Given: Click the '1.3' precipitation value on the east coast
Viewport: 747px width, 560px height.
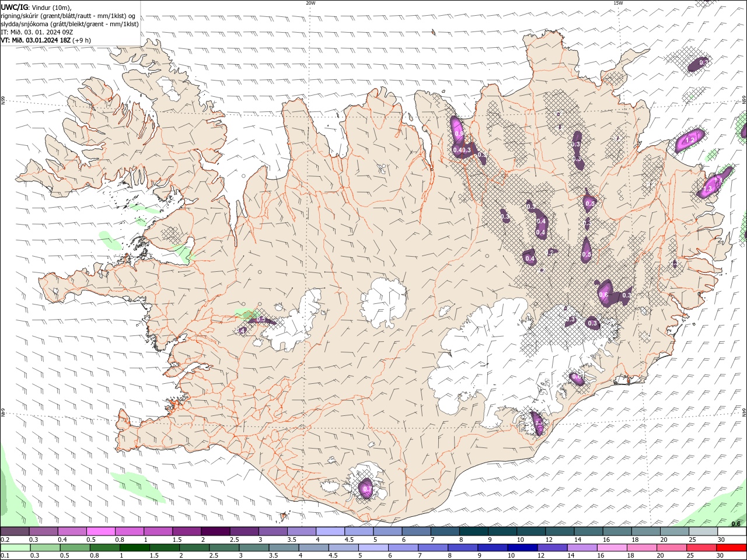Looking at the screenshot, I should 708,189.
